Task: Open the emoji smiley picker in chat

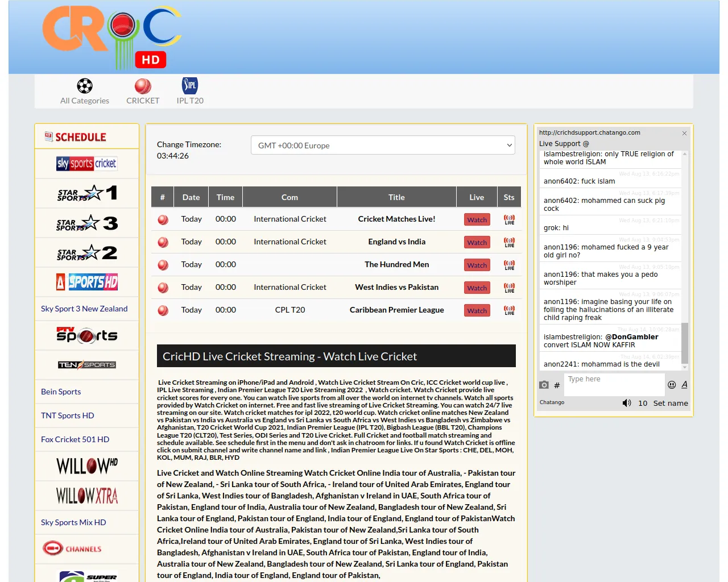Action: [x=671, y=385]
